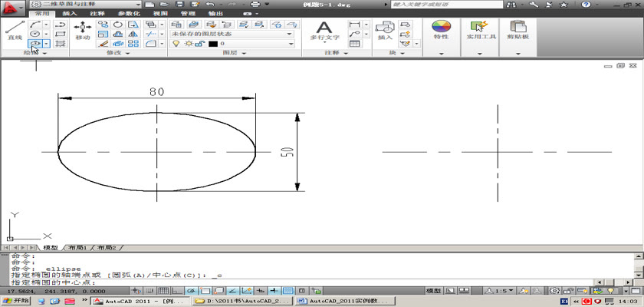This screenshot has width=644, height=307.
Task: Click the Windows 开始 Start button
Action: click(15, 302)
